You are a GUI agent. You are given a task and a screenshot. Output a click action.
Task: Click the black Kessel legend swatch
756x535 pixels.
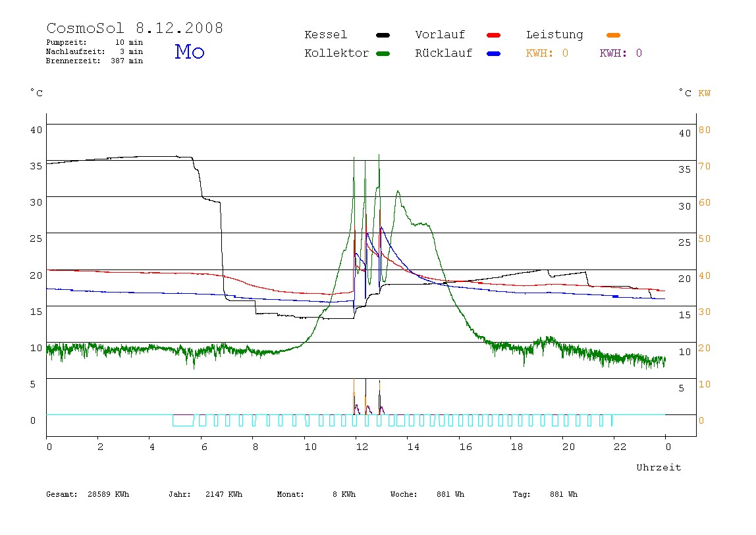click(x=383, y=35)
